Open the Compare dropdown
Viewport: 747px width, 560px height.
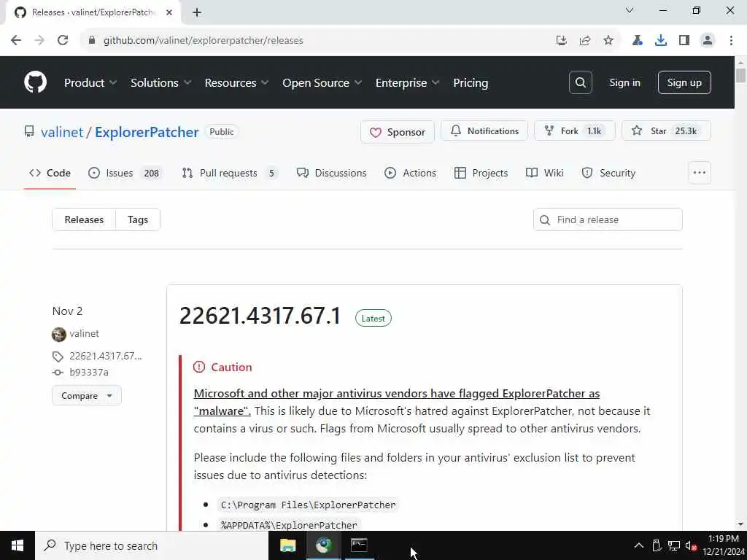click(87, 395)
